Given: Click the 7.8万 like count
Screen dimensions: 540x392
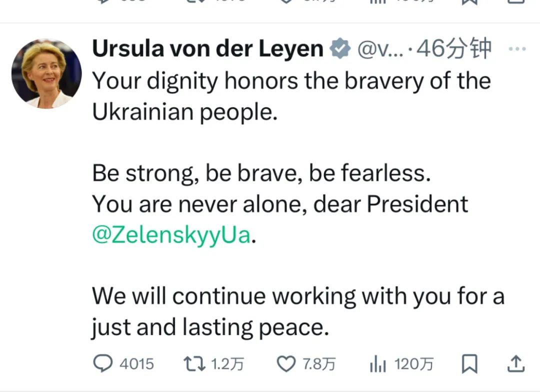Looking at the screenshot, I should [x=319, y=364].
